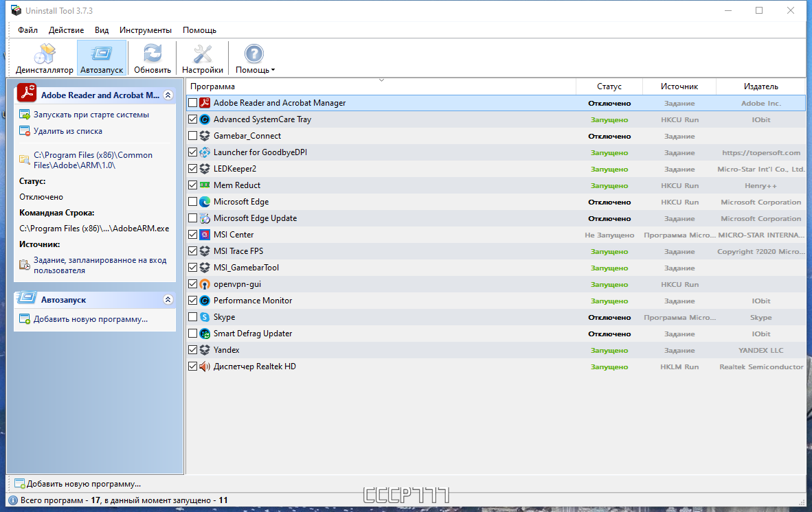Image resolution: width=812 pixels, height=512 pixels.
Task: Enable the Adobe Reader and Acrobat Manager checkbox
Action: coord(192,103)
